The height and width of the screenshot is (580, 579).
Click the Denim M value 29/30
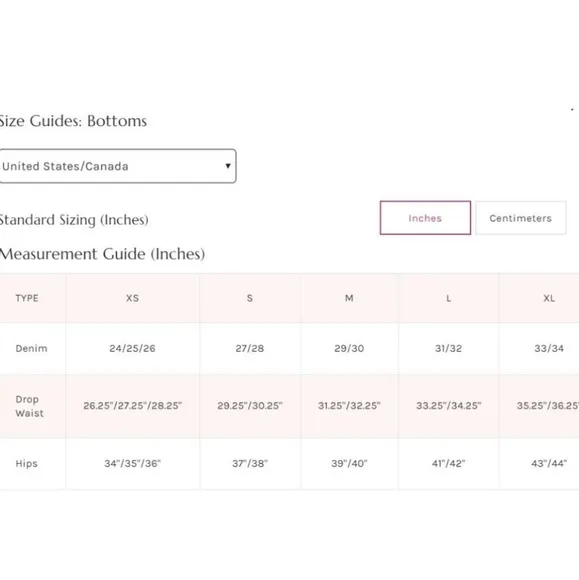click(x=349, y=348)
